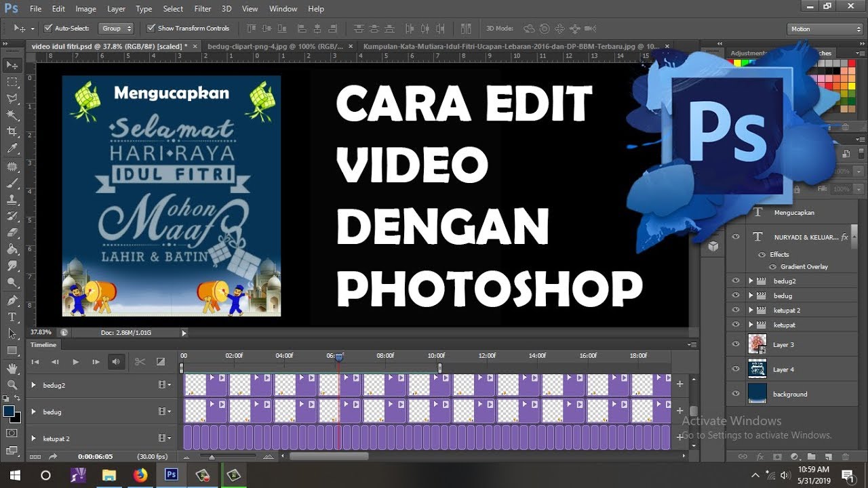Select the Paint Bucket tool

point(12,249)
